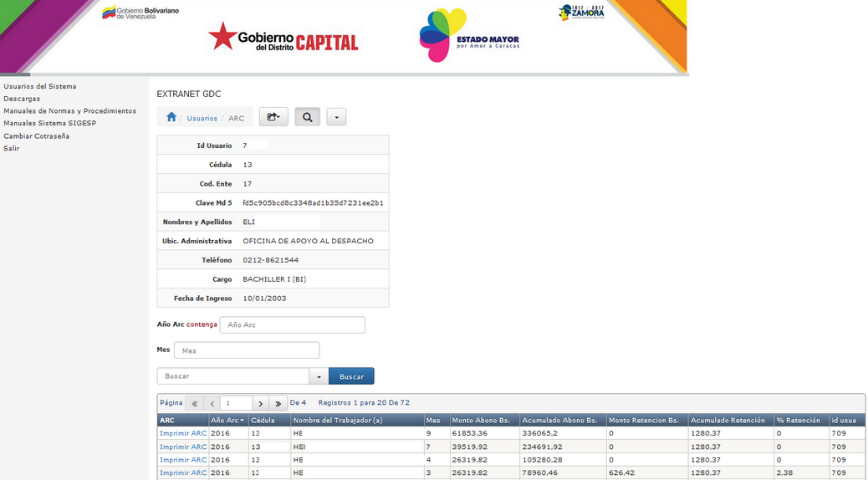Click the Buscar quick search text box
This screenshot has height=480, width=868.
[233, 376]
